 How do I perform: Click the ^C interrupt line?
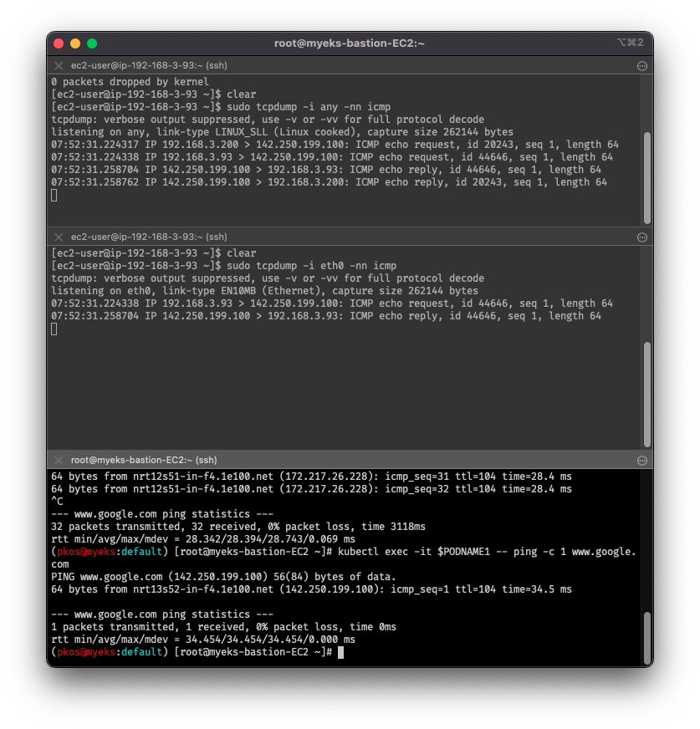click(57, 502)
